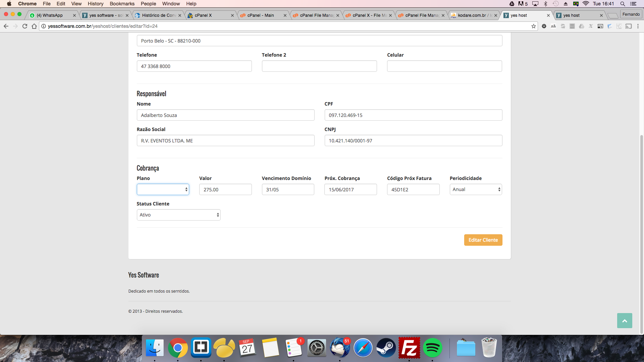Click the scroll-to-top arrow button
The image size is (644, 362).
coord(624,321)
